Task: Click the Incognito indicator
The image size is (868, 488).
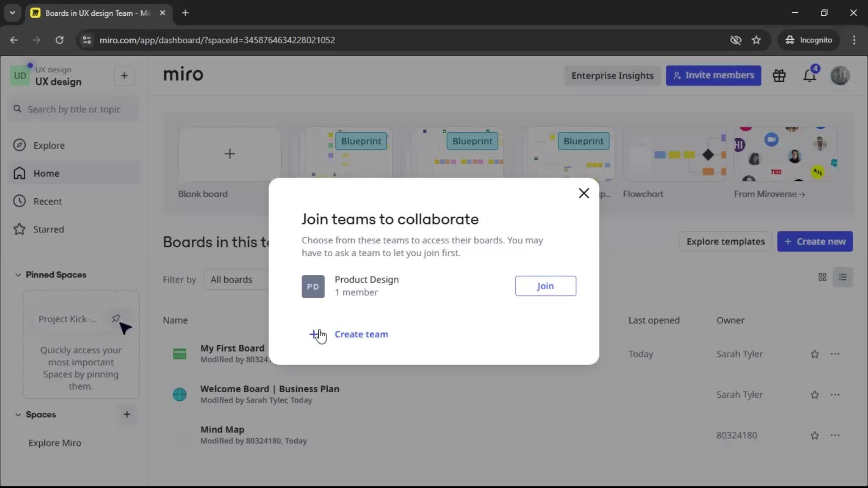Action: pyautogui.click(x=809, y=40)
